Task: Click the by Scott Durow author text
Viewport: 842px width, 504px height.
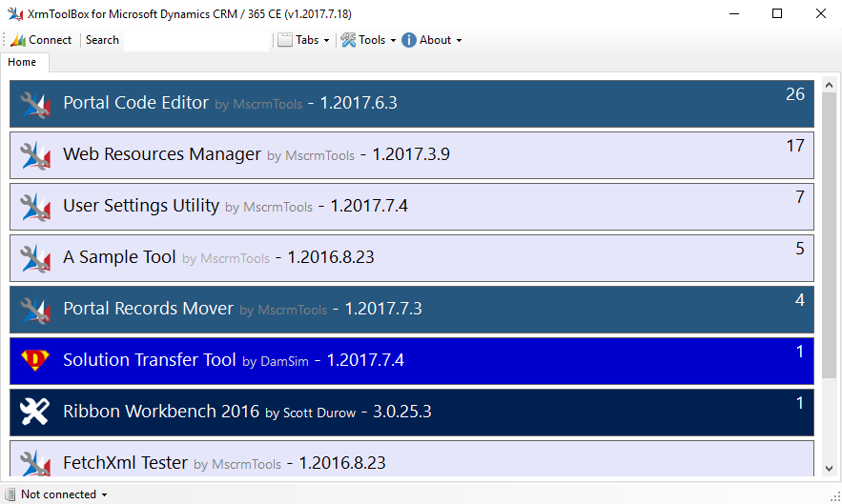Action: coord(310,413)
